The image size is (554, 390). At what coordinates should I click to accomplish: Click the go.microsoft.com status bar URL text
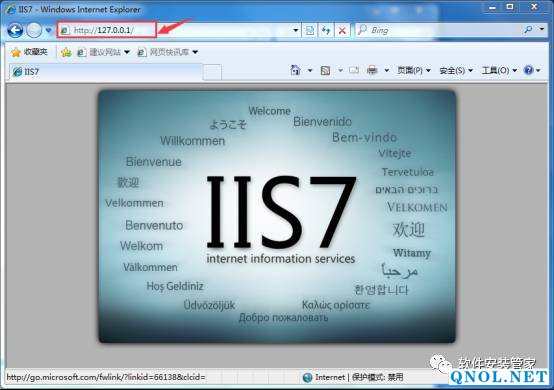[x=106, y=377]
